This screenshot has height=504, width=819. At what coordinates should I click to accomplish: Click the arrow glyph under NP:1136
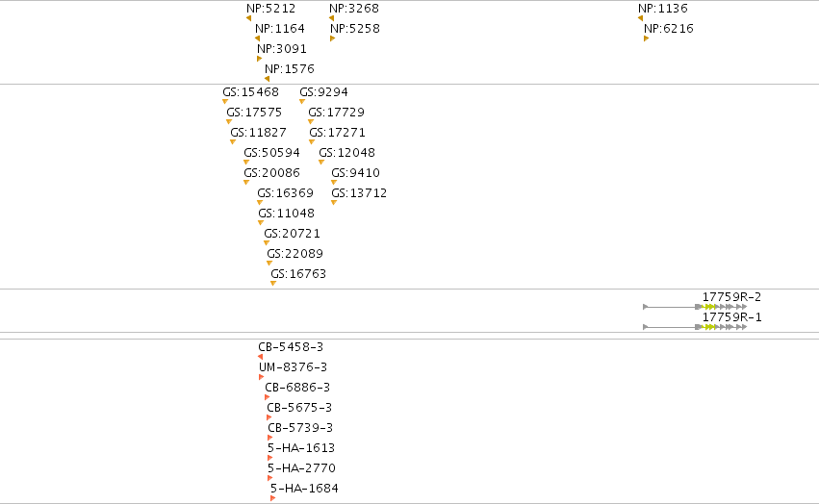coord(640,18)
